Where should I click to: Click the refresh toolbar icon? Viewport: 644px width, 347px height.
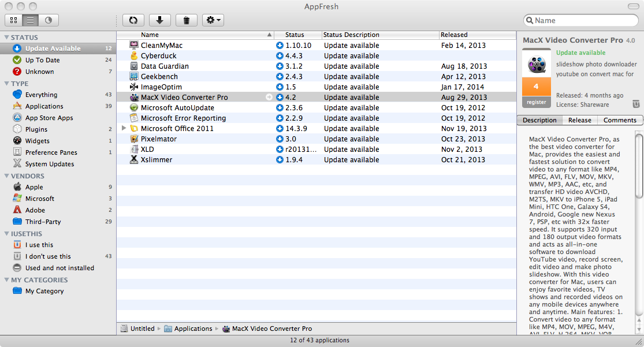133,20
